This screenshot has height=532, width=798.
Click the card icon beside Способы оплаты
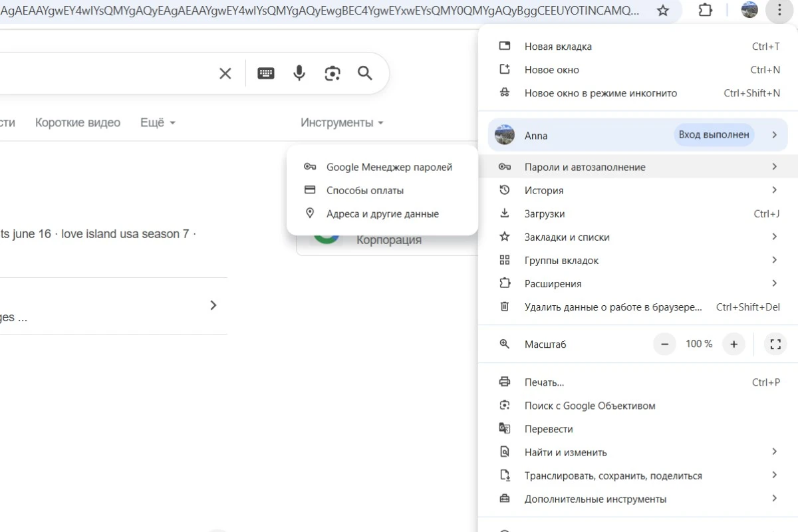click(x=309, y=190)
